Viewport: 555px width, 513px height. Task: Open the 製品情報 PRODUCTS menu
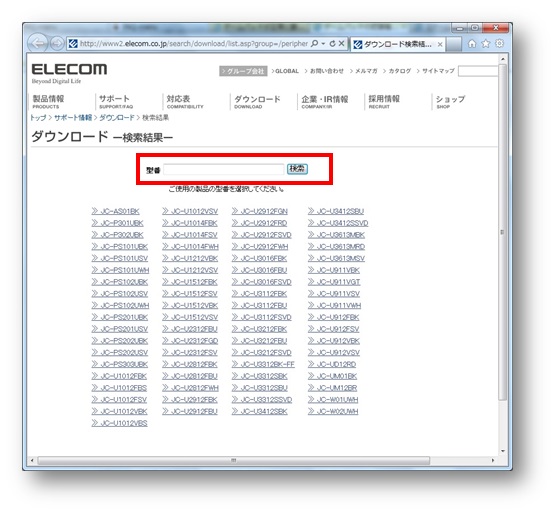click(x=48, y=102)
